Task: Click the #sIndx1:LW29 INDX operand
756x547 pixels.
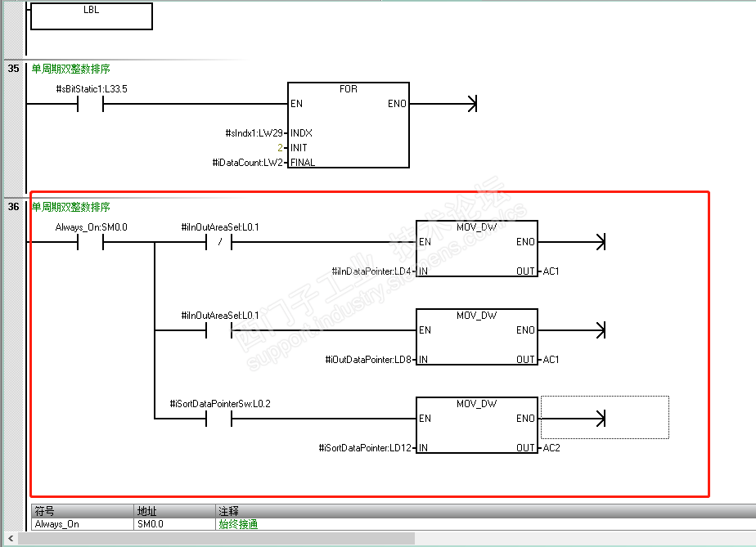Action: tap(254, 133)
